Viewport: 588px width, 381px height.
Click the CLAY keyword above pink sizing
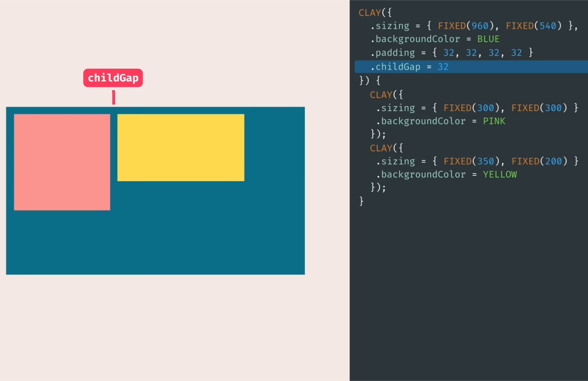(x=381, y=95)
